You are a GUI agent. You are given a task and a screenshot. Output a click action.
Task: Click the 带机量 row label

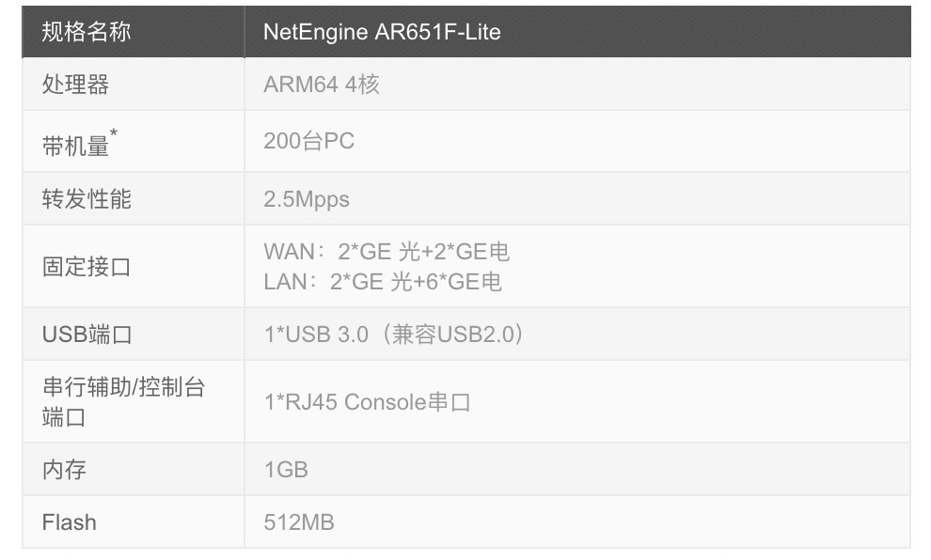point(75,147)
